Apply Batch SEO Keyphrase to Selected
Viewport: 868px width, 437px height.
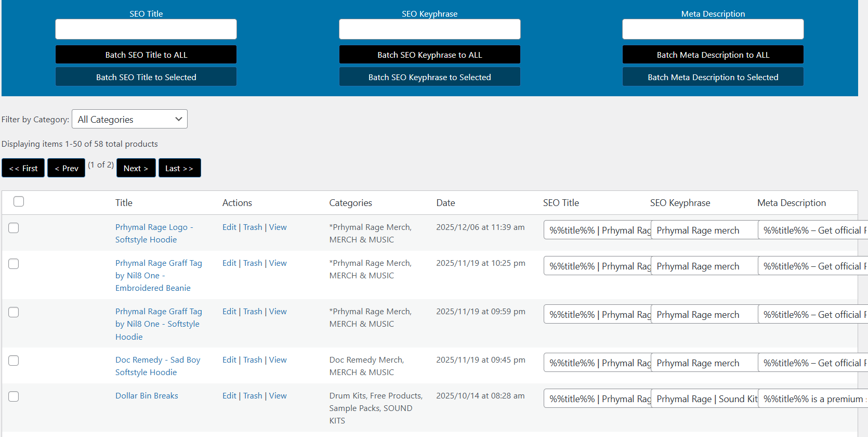click(x=430, y=77)
